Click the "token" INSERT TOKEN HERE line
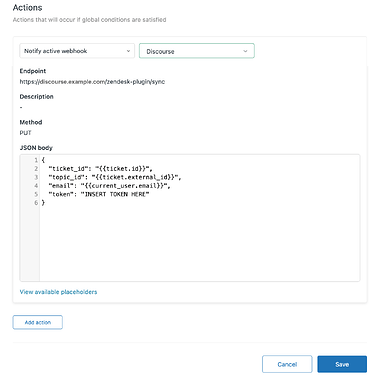This screenshot has width=378, height=375. coord(99,194)
